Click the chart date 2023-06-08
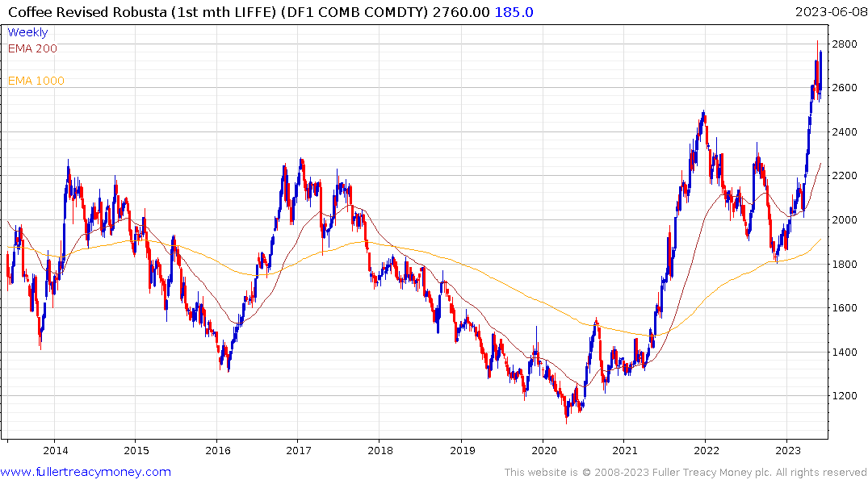The width and height of the screenshot is (868, 484). click(x=831, y=12)
